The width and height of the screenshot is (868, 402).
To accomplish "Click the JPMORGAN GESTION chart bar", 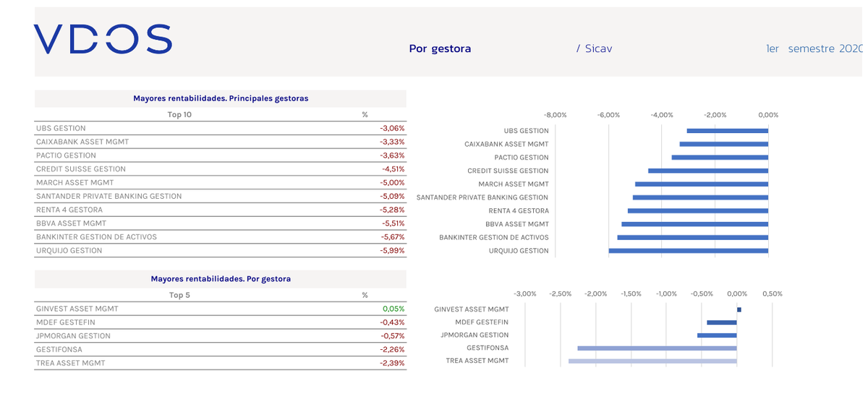I will (717, 335).
